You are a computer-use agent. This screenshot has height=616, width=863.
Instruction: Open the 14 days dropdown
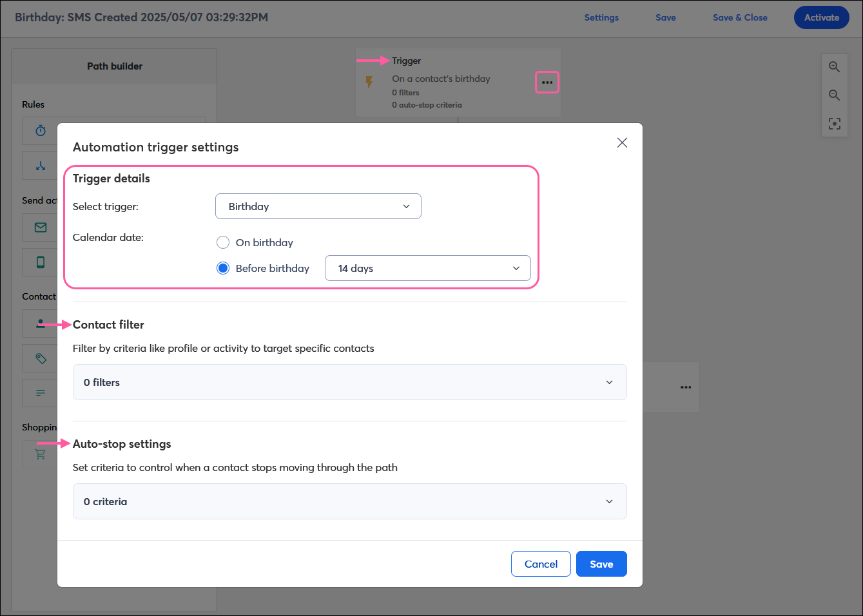point(428,268)
